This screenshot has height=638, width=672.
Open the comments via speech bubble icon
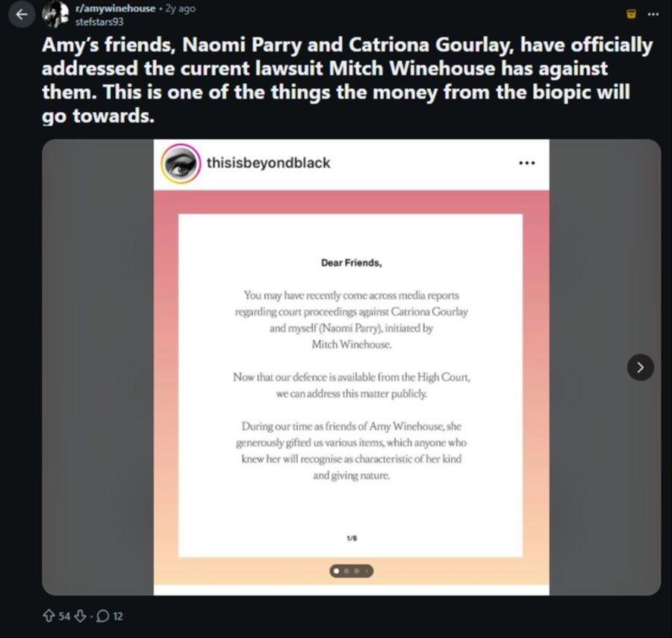point(103,617)
